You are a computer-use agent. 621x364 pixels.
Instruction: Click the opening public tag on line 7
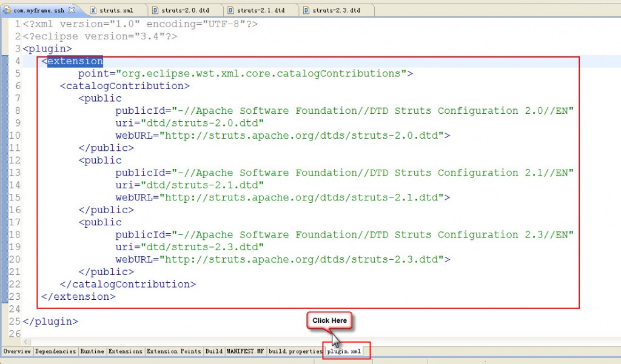pos(100,99)
